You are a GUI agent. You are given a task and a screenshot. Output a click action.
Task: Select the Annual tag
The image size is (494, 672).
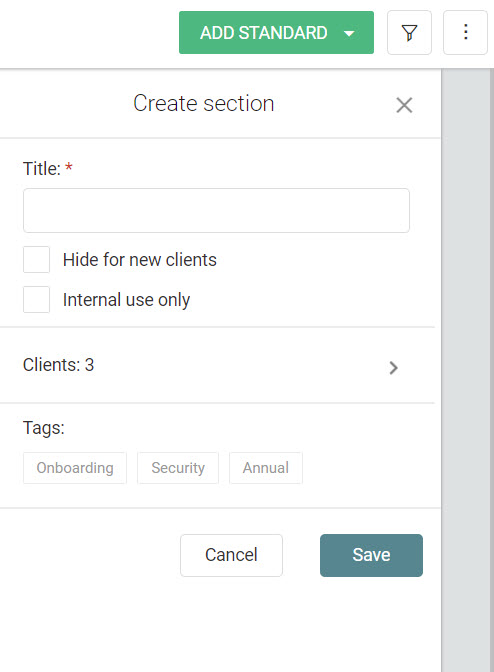[266, 468]
